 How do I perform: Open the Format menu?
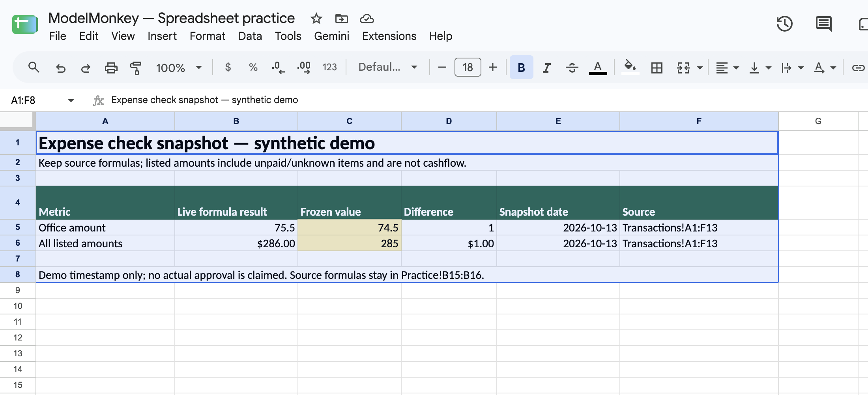click(x=208, y=36)
